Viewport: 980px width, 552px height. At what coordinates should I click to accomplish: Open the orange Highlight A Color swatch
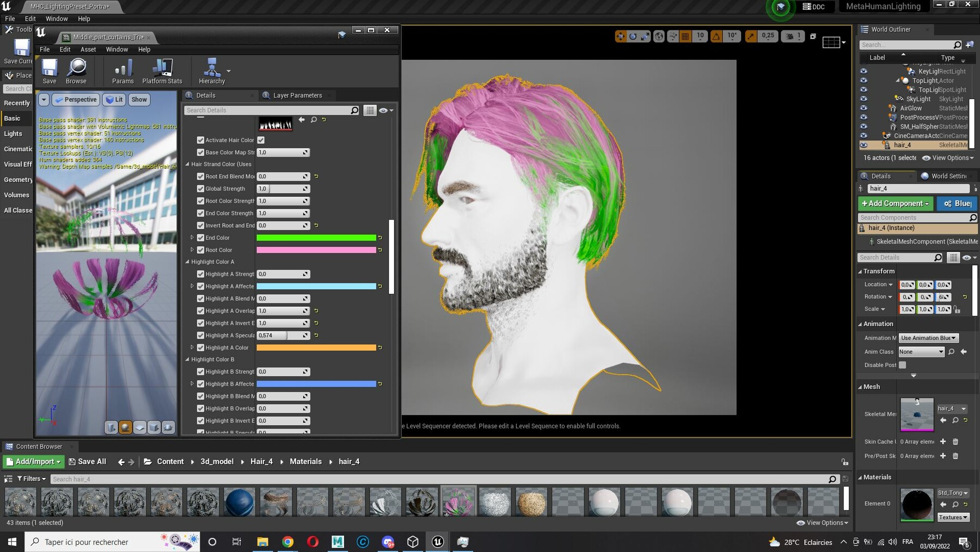click(x=316, y=348)
